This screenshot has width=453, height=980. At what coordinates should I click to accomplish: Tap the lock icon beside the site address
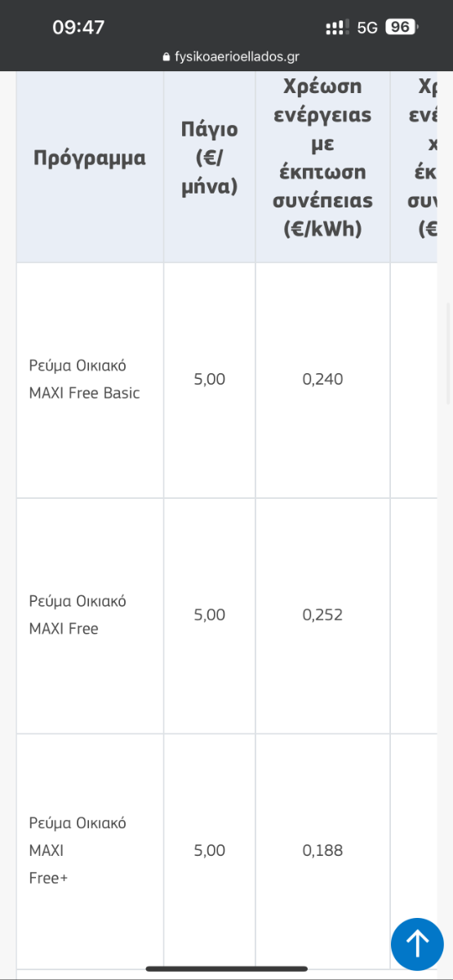click(x=167, y=56)
